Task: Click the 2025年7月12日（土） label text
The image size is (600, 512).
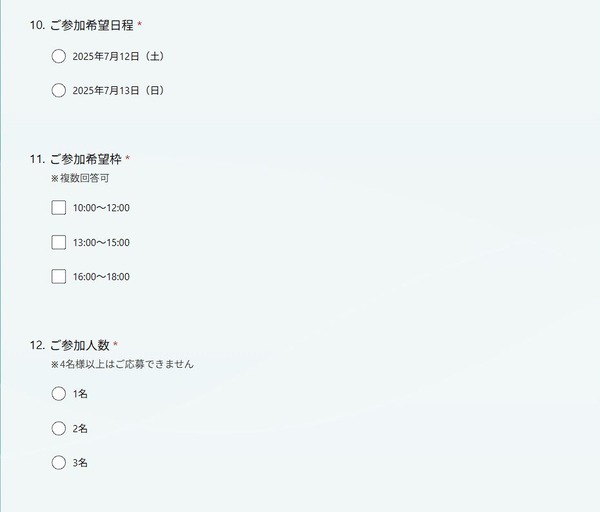Action: tap(119, 57)
